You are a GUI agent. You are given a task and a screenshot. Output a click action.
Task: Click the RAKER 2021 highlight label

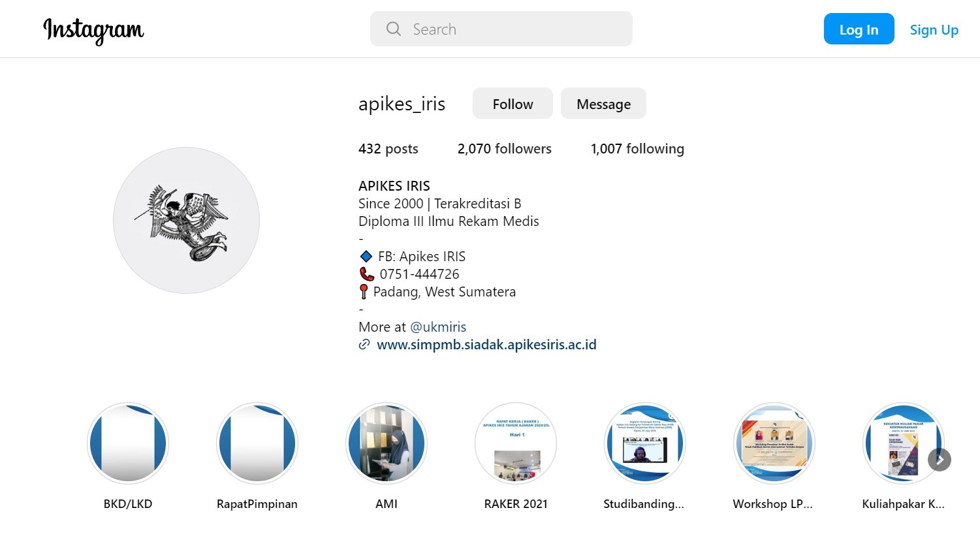coord(516,504)
